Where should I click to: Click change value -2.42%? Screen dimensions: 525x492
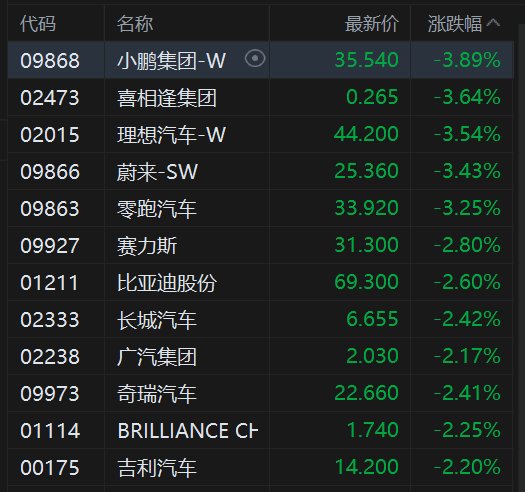point(467,319)
